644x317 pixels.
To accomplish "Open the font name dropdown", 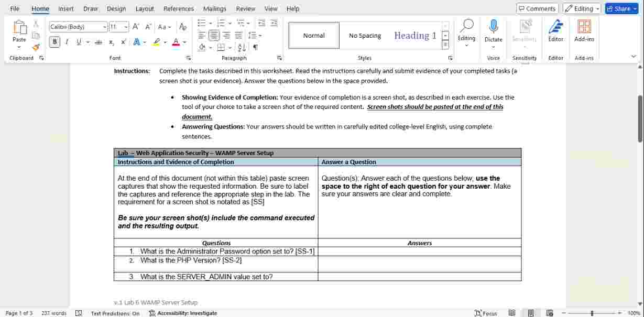I will click(x=105, y=26).
